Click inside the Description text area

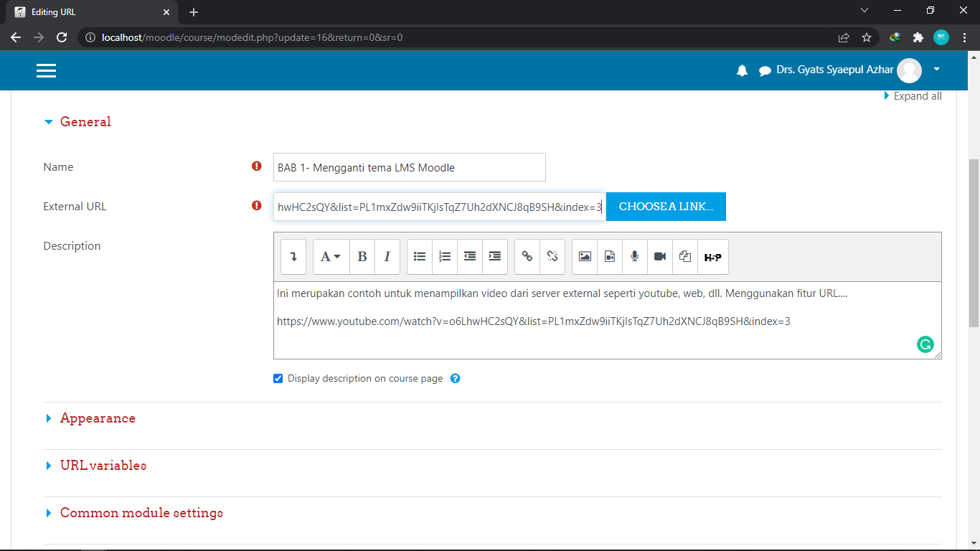tap(607, 320)
